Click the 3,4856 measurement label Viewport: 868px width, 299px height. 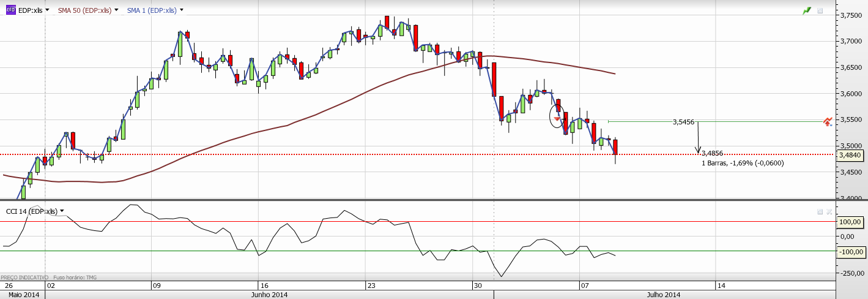[713, 153]
